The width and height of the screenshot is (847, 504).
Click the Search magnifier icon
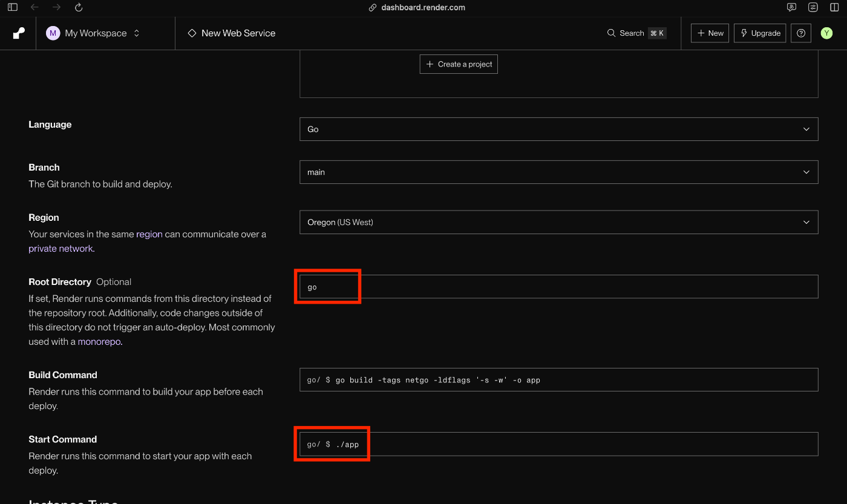tap(611, 33)
